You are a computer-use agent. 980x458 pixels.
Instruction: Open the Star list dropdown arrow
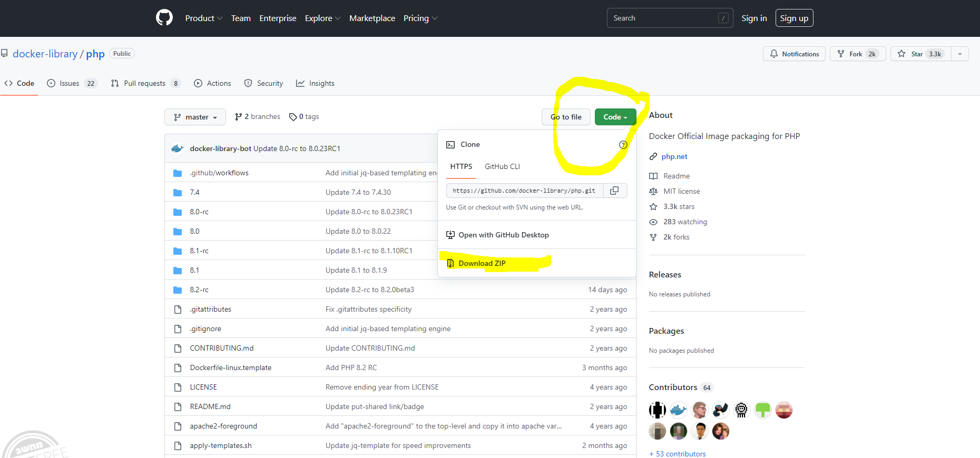960,54
